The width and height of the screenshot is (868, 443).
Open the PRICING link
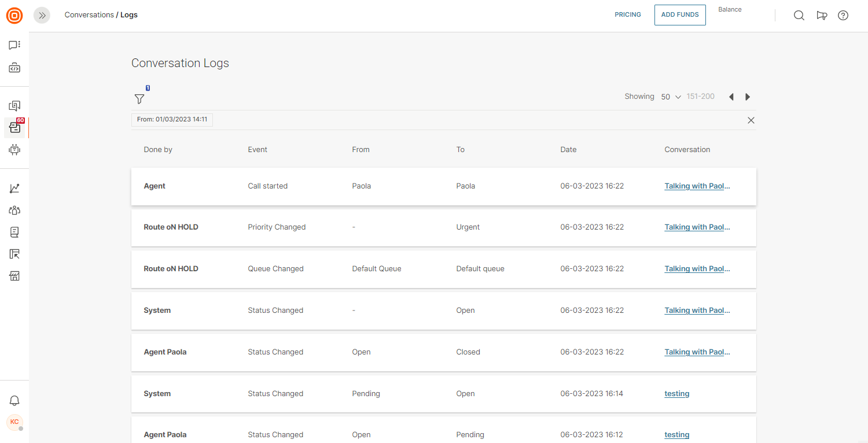pyautogui.click(x=628, y=15)
